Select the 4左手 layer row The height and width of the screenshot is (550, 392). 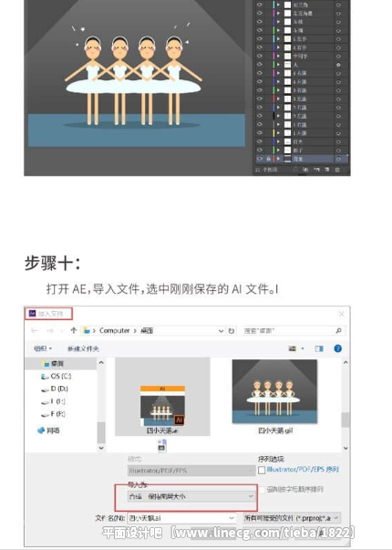[303, 38]
